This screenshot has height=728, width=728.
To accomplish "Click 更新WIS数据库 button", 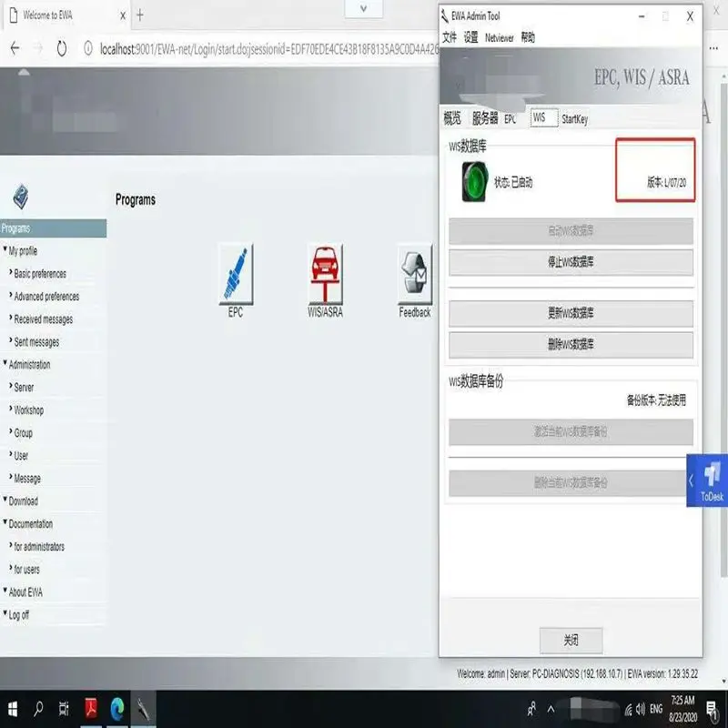I will tap(571, 313).
